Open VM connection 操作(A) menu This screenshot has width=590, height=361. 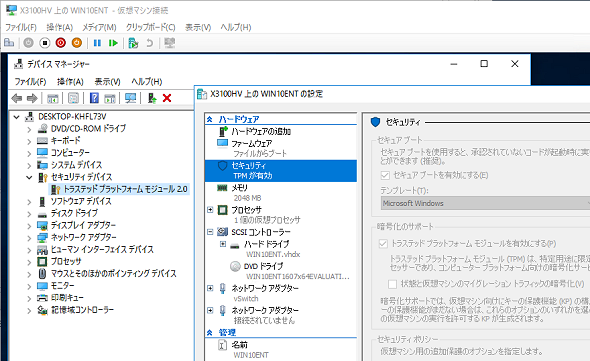click(x=59, y=27)
